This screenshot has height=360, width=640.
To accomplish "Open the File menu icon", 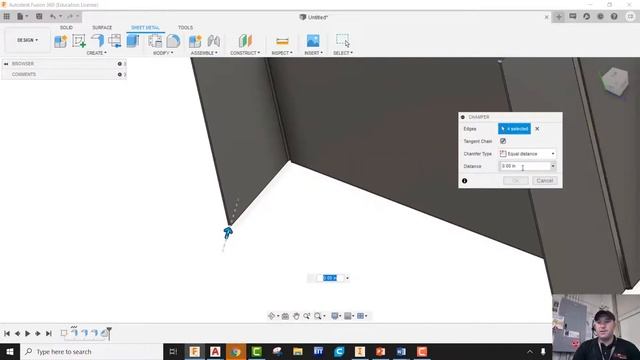I will [21, 17].
